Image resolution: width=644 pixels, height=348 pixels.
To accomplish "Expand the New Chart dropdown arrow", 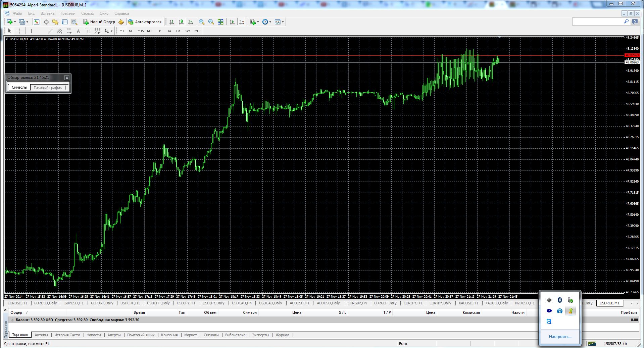I will 15,22.
